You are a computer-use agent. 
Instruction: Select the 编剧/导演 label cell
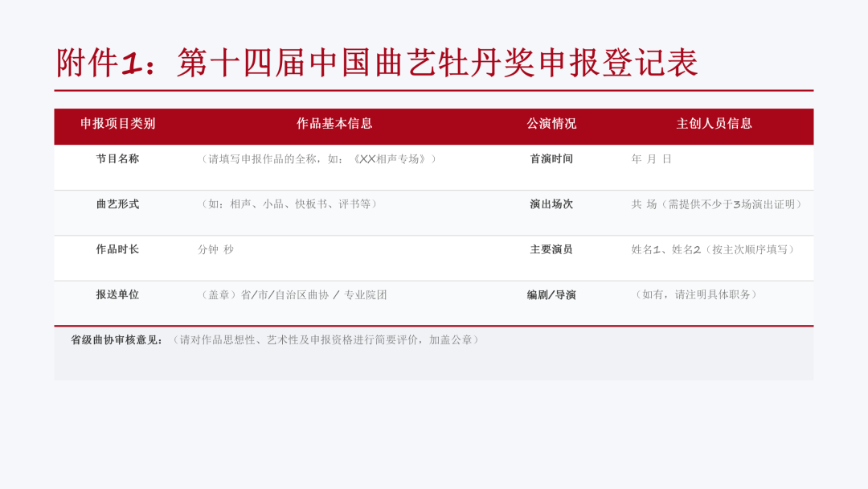click(551, 295)
